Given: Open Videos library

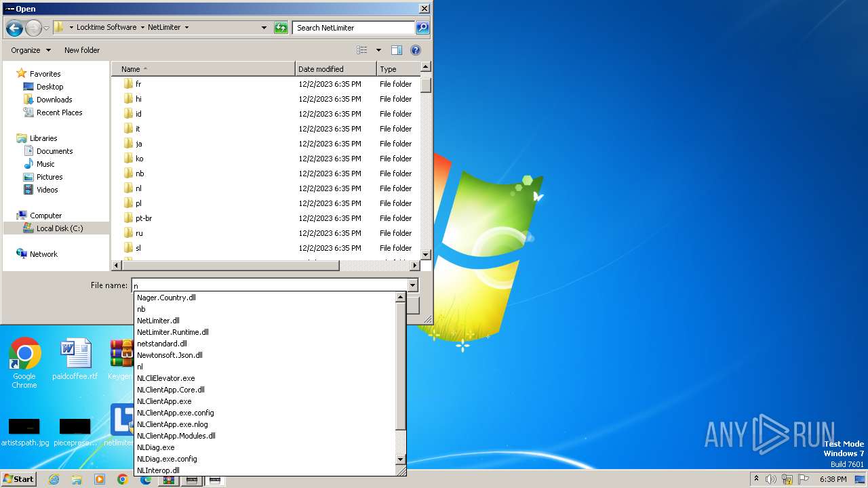Looking at the screenshot, I should click(x=47, y=190).
